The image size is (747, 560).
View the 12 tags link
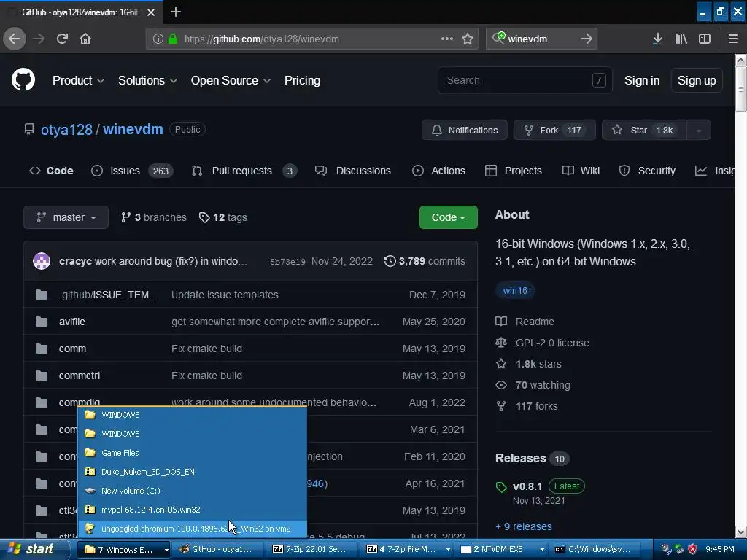point(223,217)
